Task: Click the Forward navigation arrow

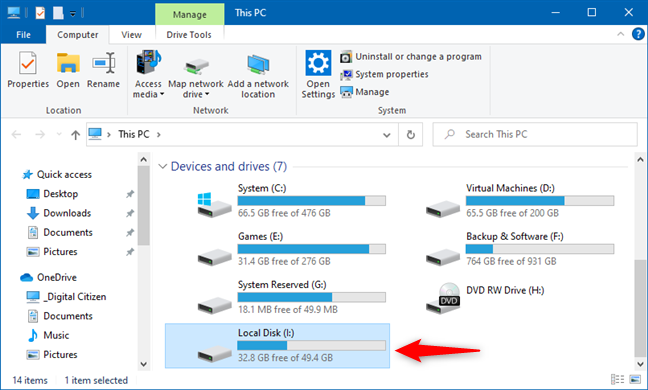Action: pos(40,134)
